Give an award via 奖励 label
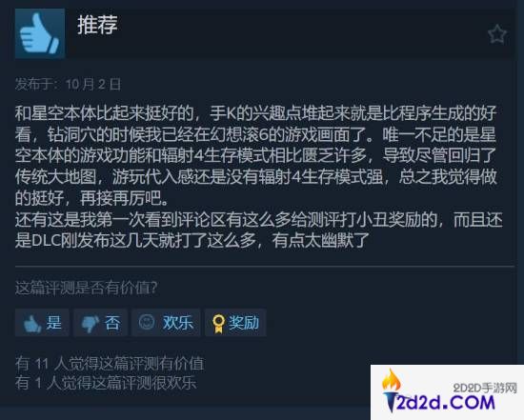Screen dimensions: 524x420 coord(244,323)
